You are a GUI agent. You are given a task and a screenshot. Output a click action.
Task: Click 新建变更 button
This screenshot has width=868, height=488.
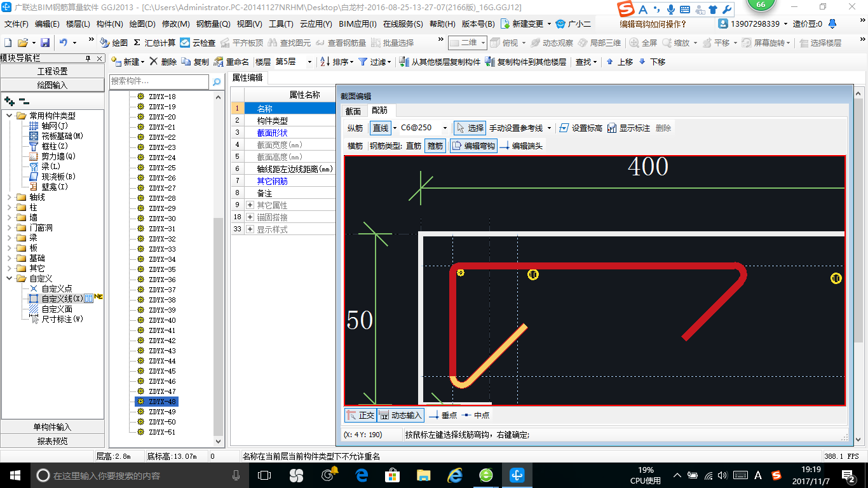point(527,24)
